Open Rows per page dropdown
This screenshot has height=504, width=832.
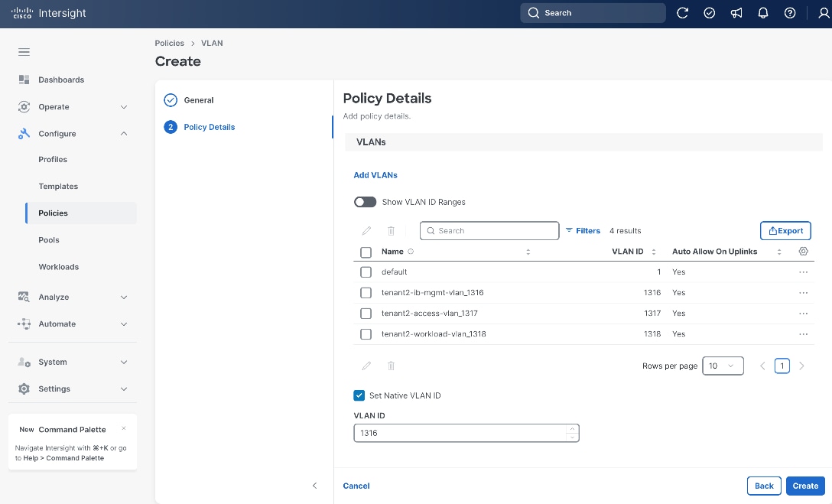coord(723,366)
